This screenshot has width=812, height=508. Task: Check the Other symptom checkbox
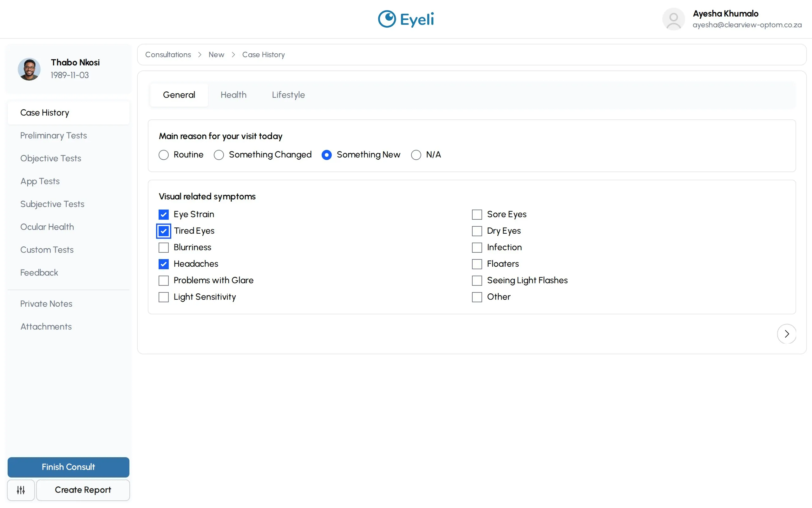[x=477, y=297]
